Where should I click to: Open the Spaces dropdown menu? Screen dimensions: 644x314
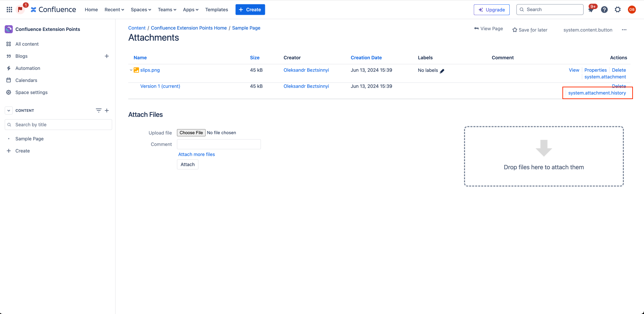141,10
